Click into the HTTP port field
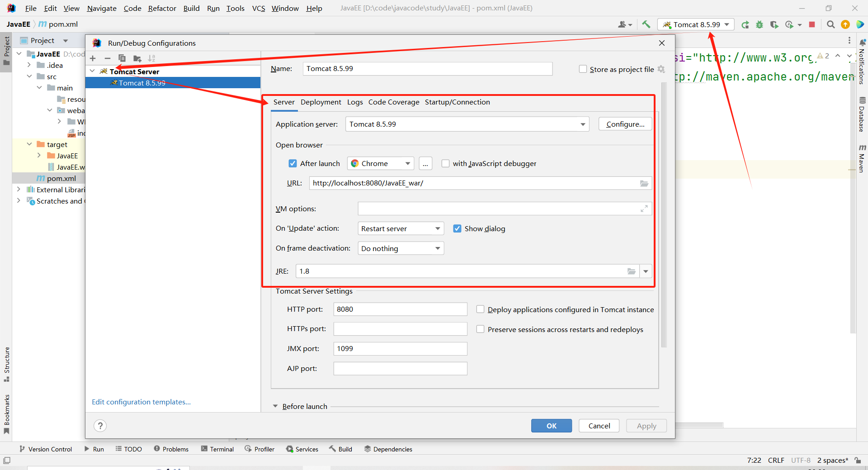Image resolution: width=868 pixels, height=470 pixels. (400, 309)
